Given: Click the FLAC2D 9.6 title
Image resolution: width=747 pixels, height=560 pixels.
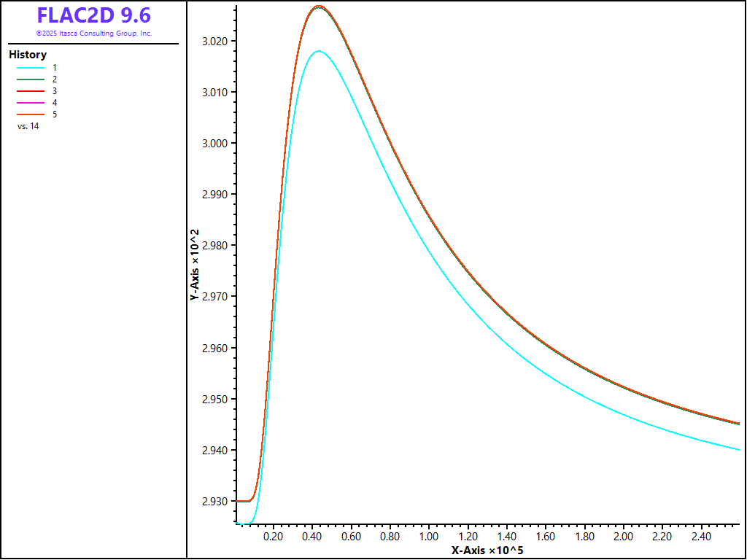Looking at the screenshot, I should click(x=93, y=15).
